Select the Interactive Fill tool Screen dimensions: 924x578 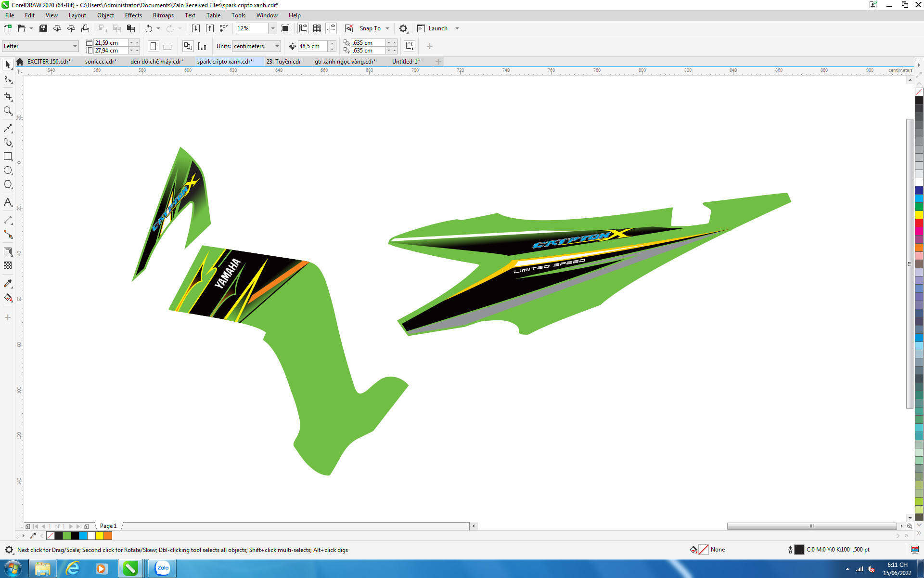point(8,298)
